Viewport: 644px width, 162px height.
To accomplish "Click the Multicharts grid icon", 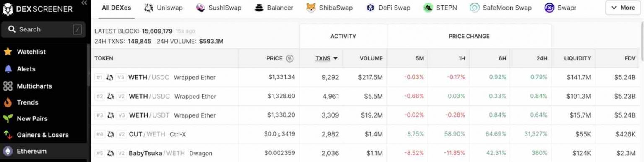I will [8, 86].
